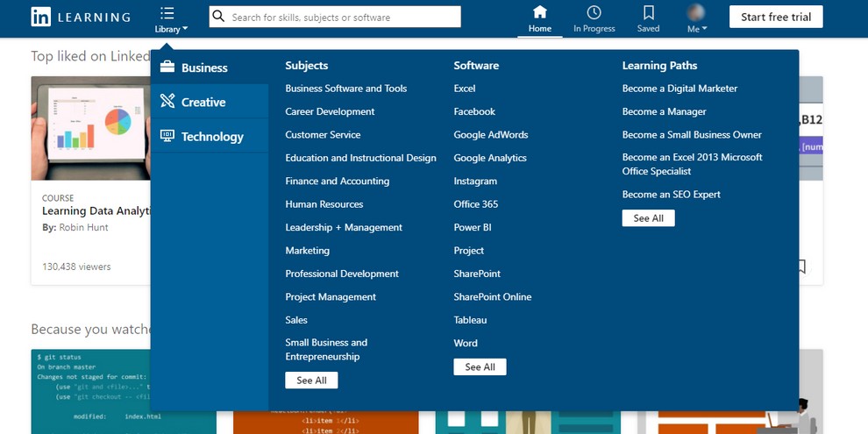Open the git status course thumbnail
868x434 pixels.
(91, 391)
